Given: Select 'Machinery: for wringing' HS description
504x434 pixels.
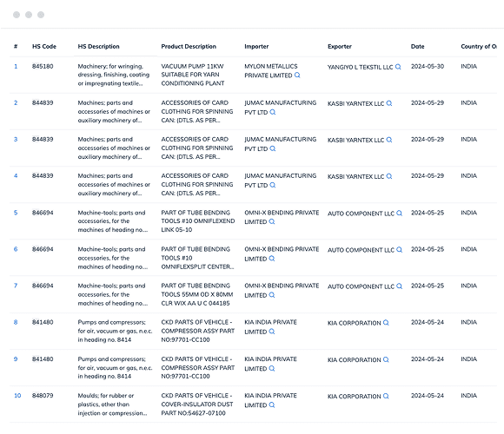Looking at the screenshot, I should point(114,75).
